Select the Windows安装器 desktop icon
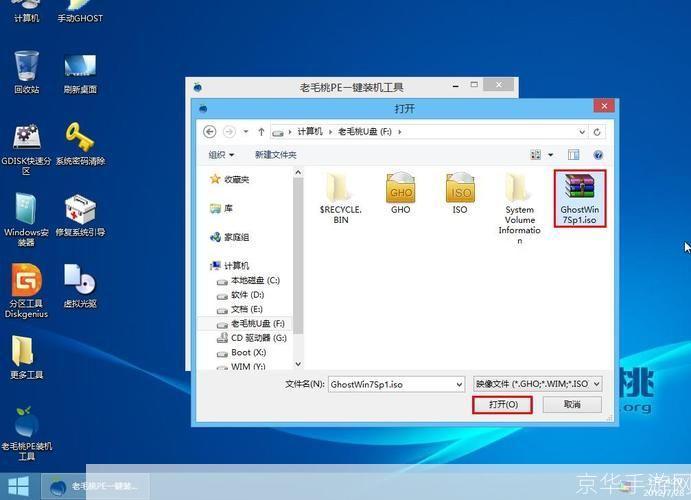 pyautogui.click(x=26, y=219)
